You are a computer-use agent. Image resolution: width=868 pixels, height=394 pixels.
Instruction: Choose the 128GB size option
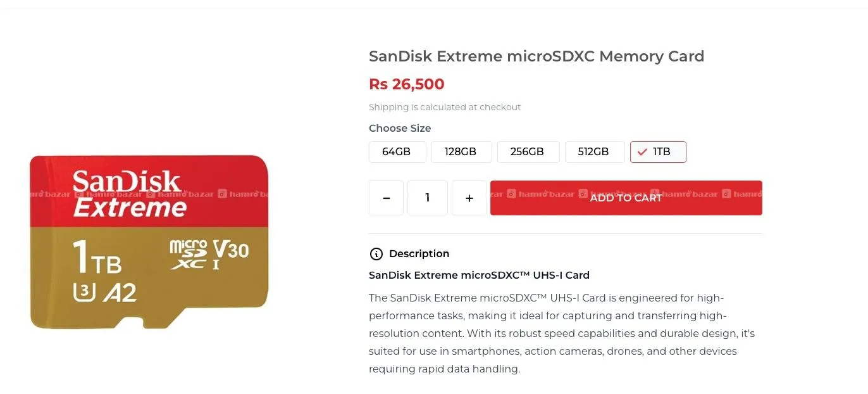[x=461, y=152]
